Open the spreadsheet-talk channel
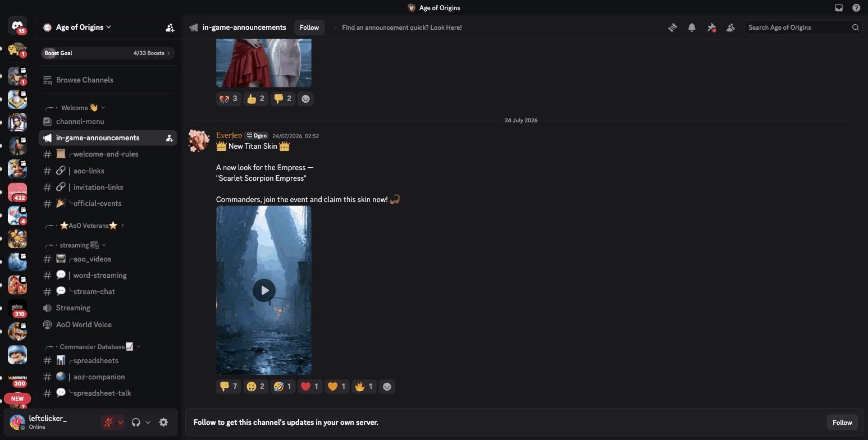The height and width of the screenshot is (440, 868). [x=108, y=393]
